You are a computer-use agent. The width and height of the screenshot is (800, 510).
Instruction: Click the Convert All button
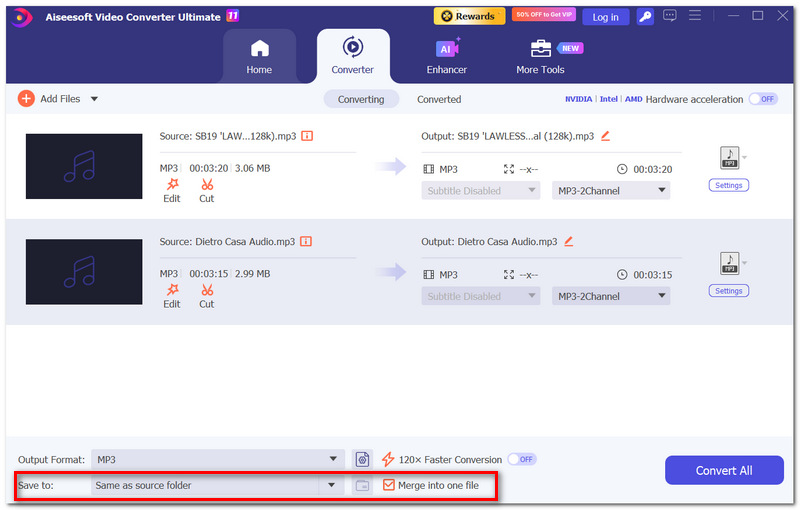click(724, 470)
